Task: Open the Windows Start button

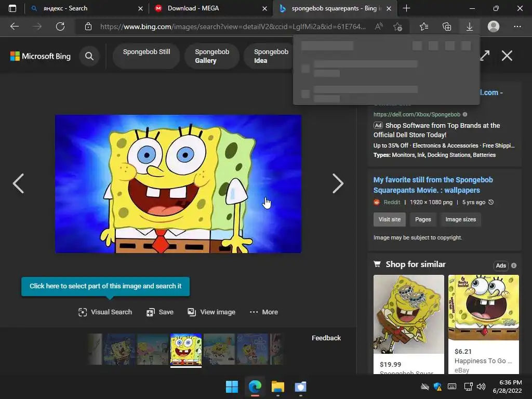Action: click(x=232, y=387)
